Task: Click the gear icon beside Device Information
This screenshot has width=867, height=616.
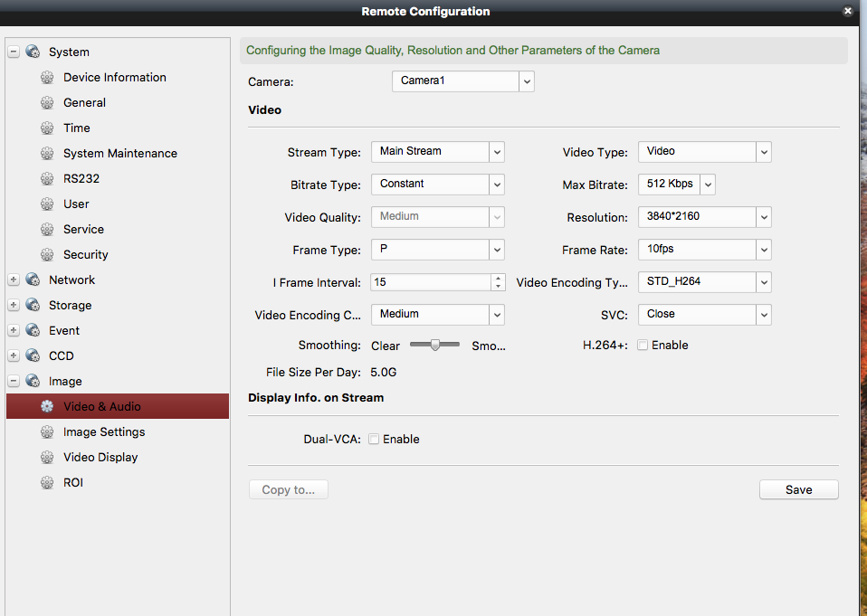Action: 47,78
